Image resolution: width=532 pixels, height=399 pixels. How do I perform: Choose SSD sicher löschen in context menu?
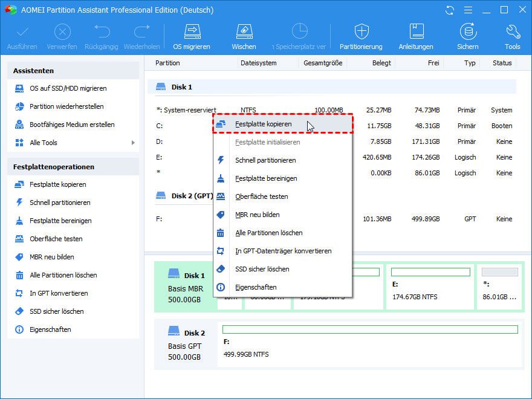coord(283,269)
